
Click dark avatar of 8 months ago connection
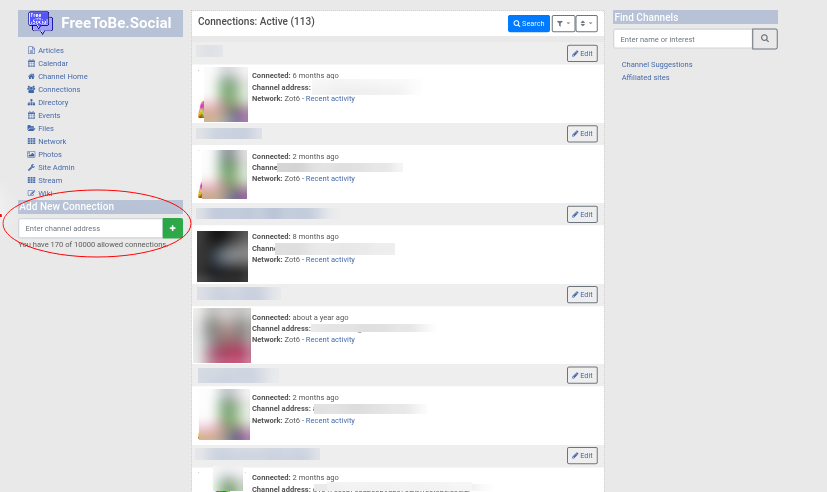pos(223,256)
